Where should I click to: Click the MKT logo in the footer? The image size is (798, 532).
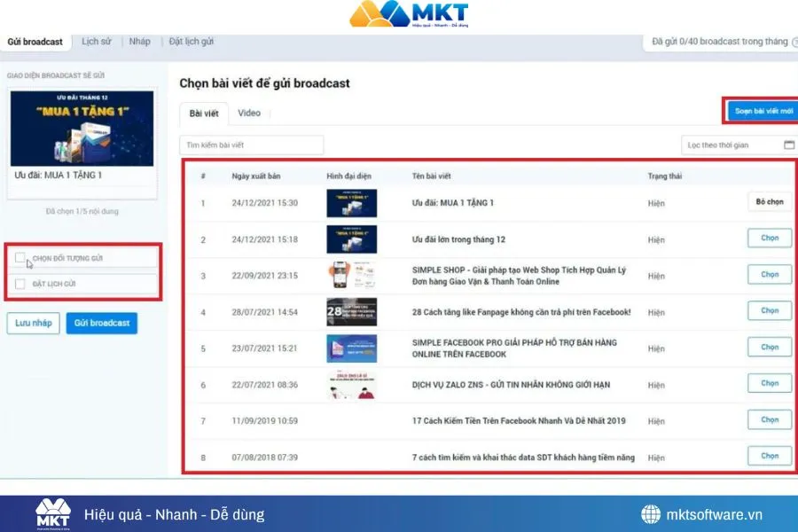click(53, 512)
